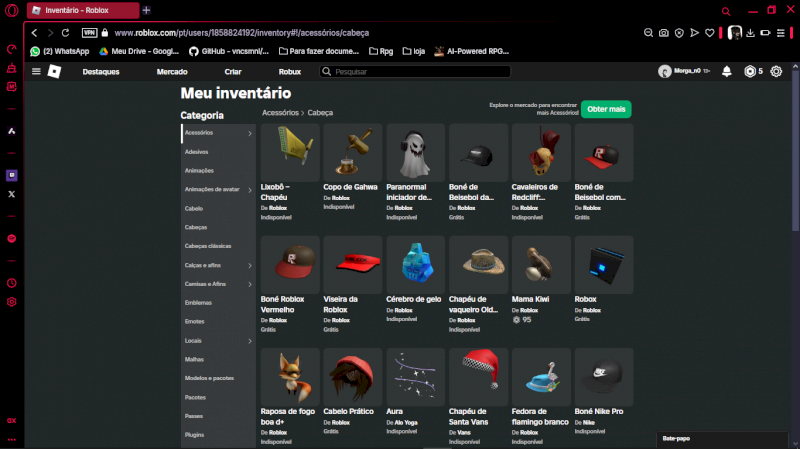
Task: Open the loja bookmarks folder
Action: point(414,51)
